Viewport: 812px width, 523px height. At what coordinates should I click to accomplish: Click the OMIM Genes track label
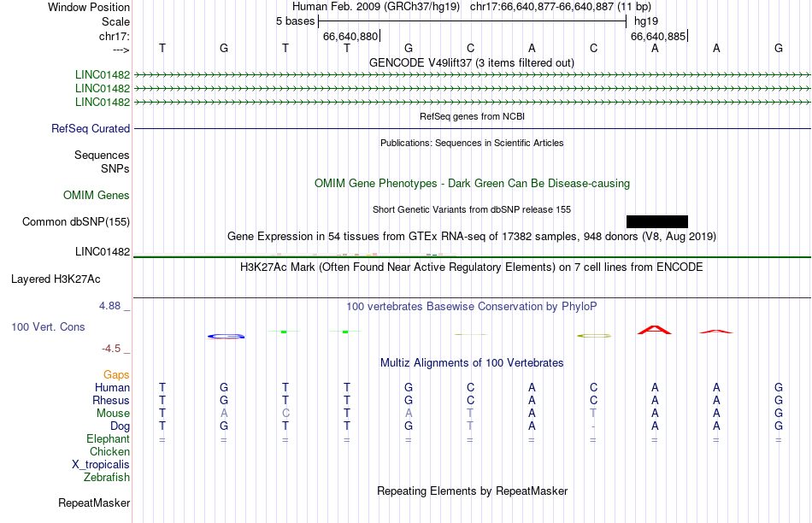97,195
